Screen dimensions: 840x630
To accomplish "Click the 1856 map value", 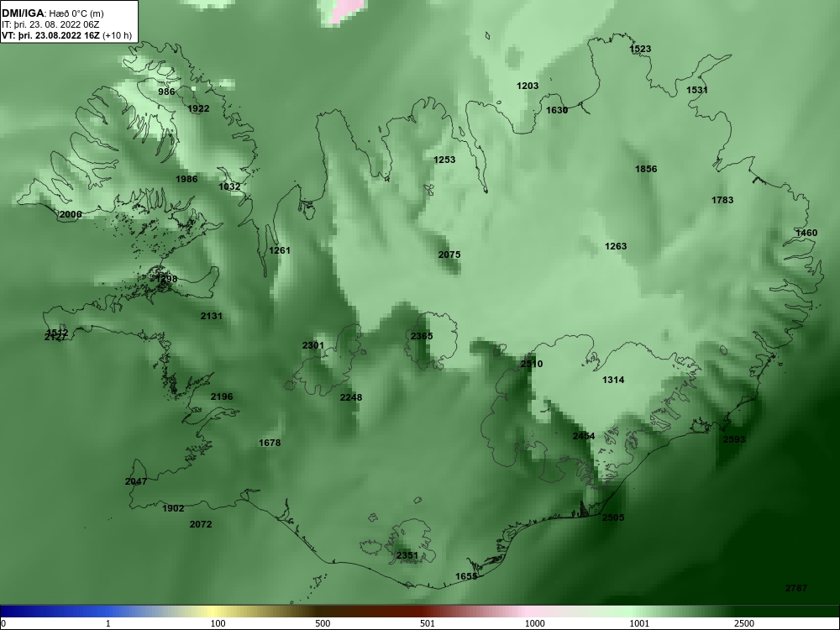I will [x=646, y=170].
